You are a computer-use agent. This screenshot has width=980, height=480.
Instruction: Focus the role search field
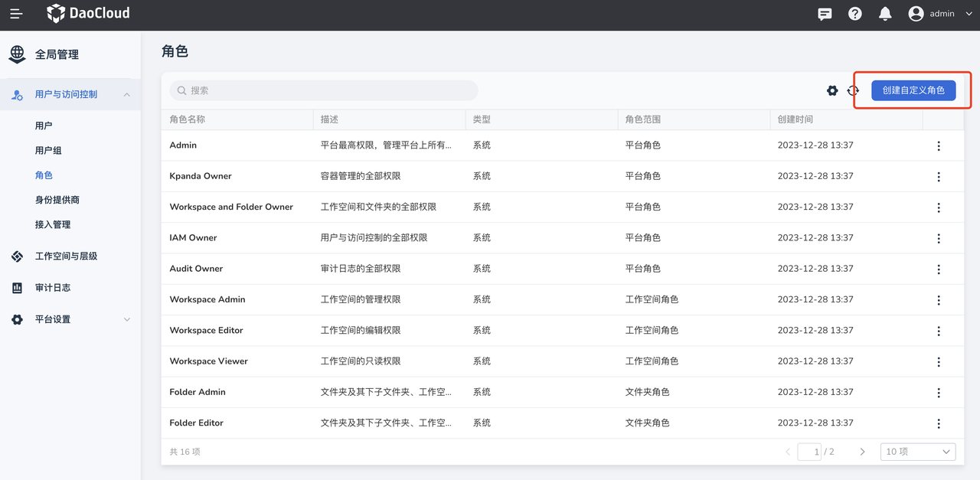[x=324, y=90]
